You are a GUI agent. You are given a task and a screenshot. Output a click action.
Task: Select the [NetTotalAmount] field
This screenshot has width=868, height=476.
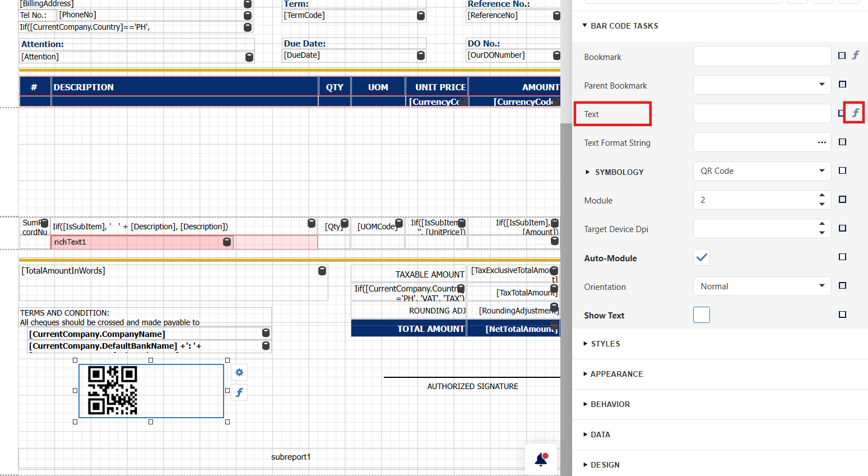(x=513, y=329)
